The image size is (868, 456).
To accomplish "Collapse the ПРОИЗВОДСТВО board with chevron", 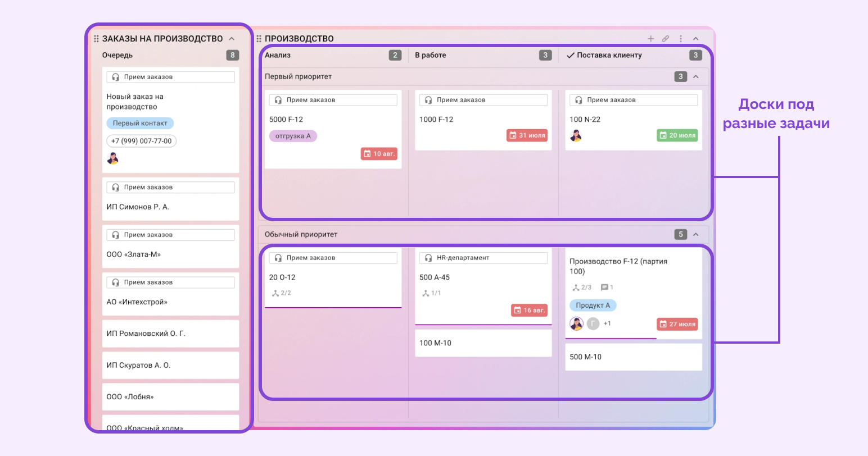I will tap(696, 39).
